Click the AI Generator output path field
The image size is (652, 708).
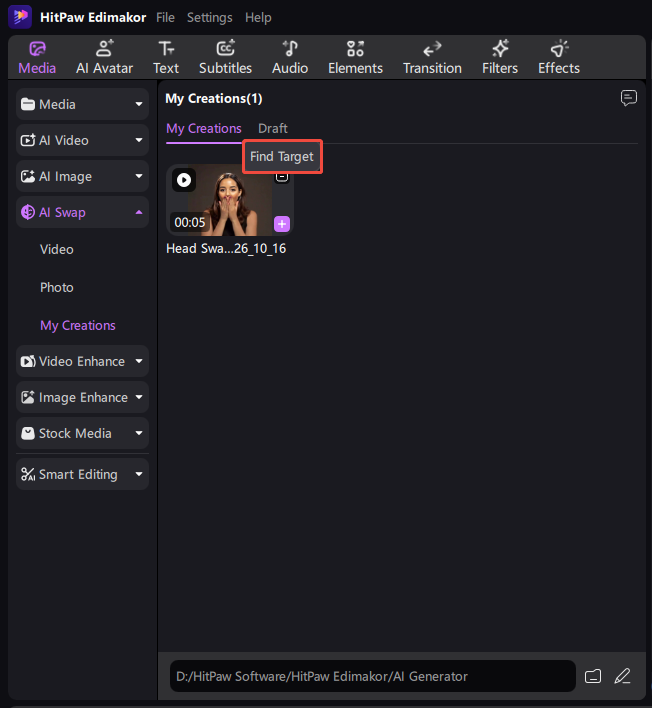[373, 676]
